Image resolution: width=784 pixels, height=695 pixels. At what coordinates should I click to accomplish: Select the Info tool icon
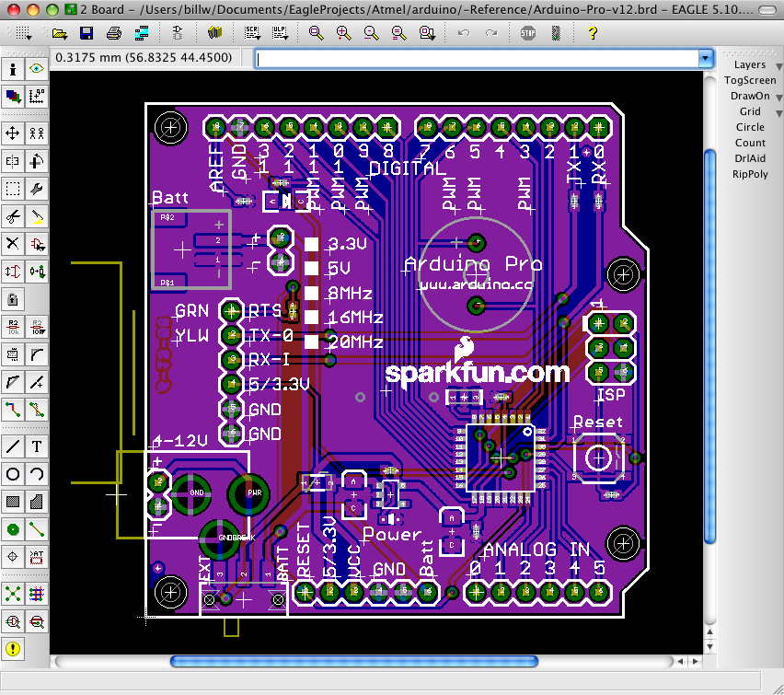point(13,68)
